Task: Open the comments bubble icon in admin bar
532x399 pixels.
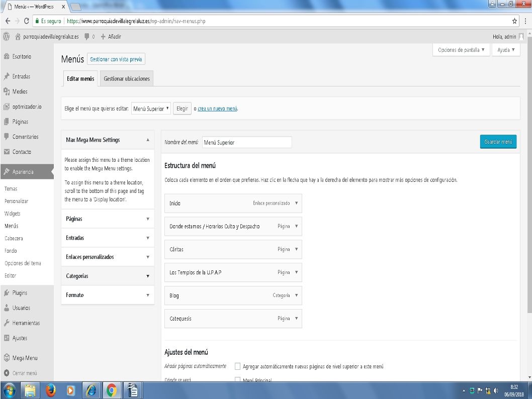Action: point(87,36)
